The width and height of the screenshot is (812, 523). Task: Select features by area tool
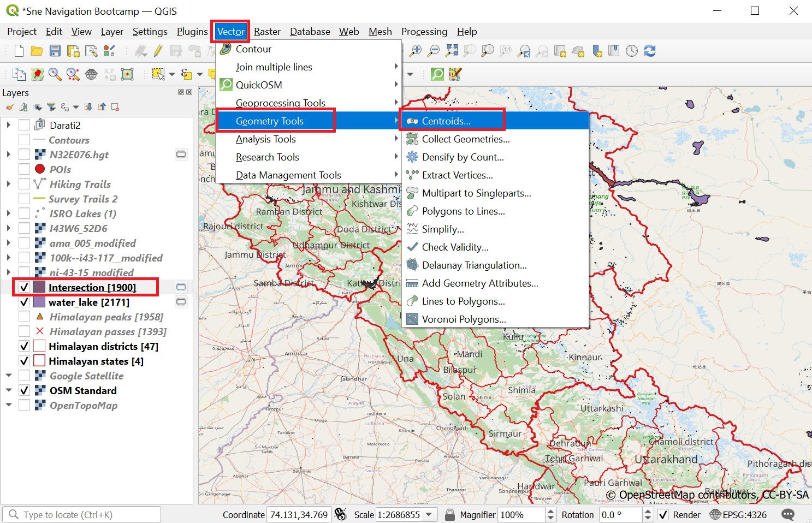pyautogui.click(x=158, y=74)
